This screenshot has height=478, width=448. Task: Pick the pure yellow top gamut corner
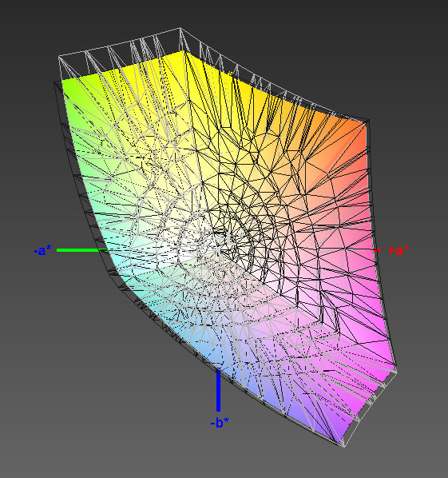[x=182, y=56]
